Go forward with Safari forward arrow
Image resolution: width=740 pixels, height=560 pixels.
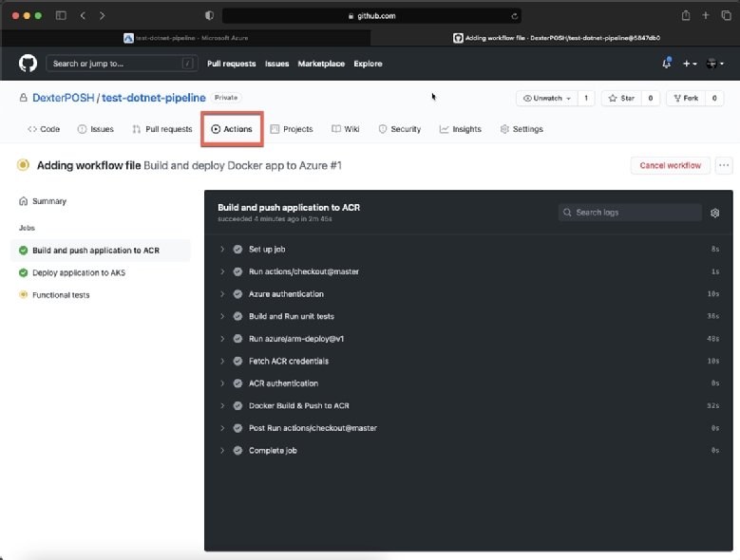tap(102, 15)
